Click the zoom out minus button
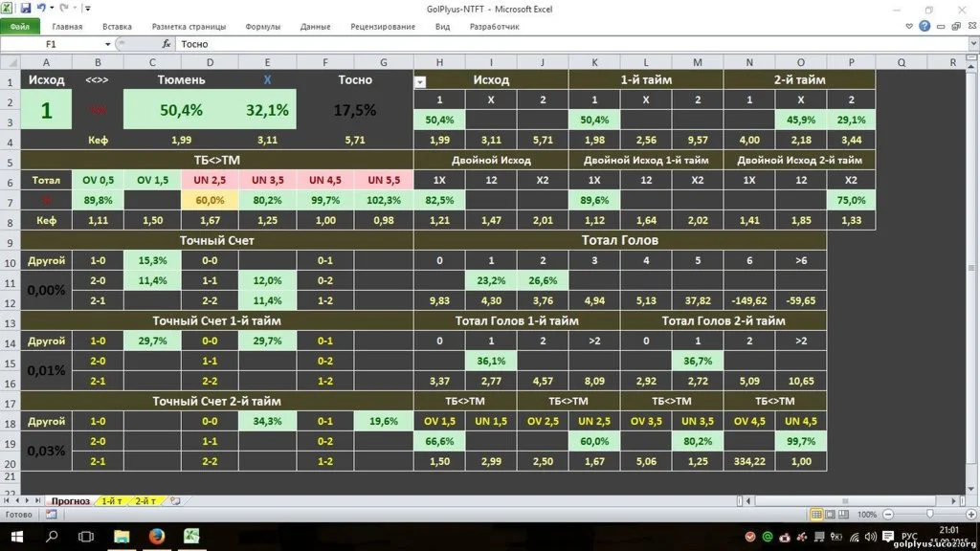980x551 pixels. pyautogui.click(x=888, y=514)
